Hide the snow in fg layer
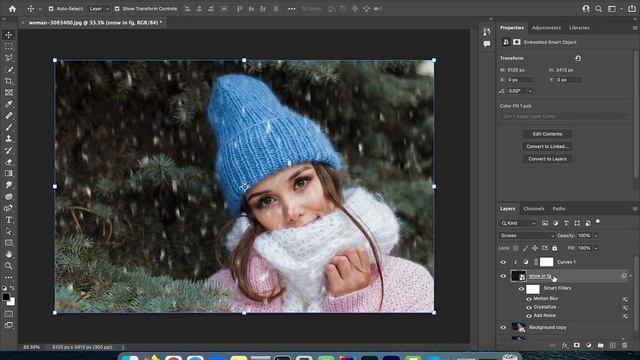Screen dimensions: 640x360 coord(503,276)
